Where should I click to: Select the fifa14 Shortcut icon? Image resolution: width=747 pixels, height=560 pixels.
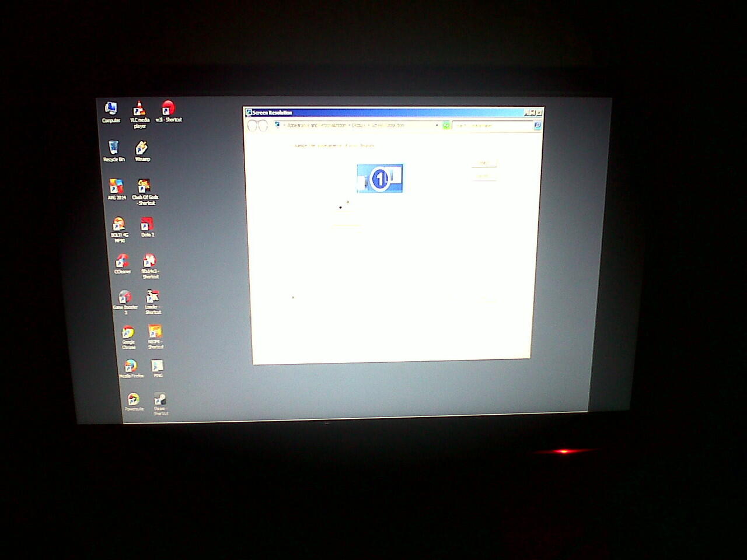[150, 266]
